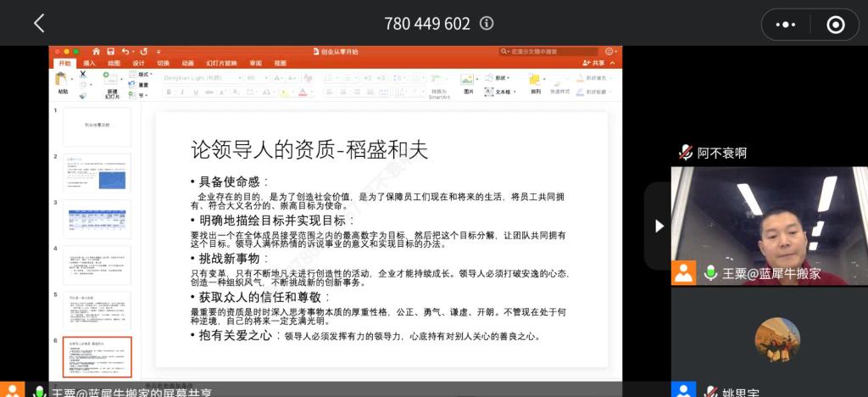Click the Paste clipboard icon in ribbon

(62, 80)
